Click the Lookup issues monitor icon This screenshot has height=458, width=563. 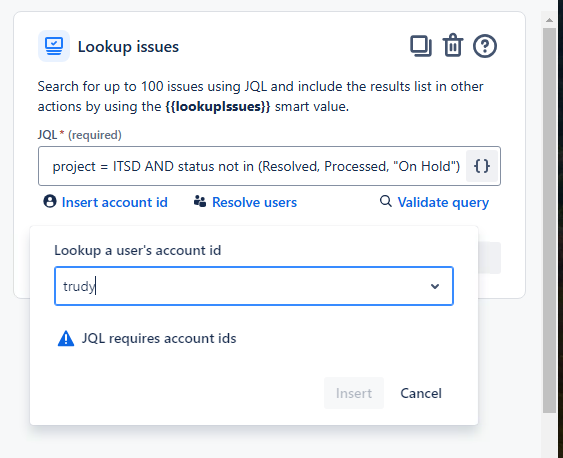tap(54, 46)
